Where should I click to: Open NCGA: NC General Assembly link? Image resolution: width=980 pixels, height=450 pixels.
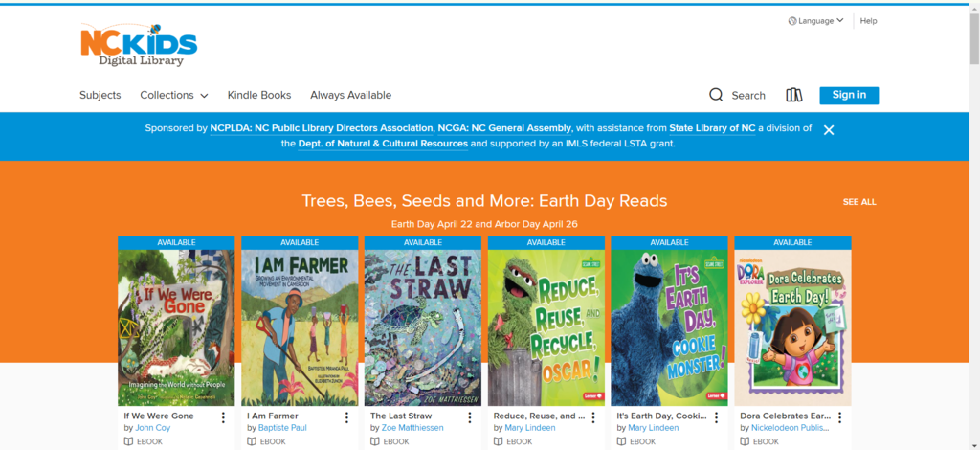pyautogui.click(x=504, y=128)
